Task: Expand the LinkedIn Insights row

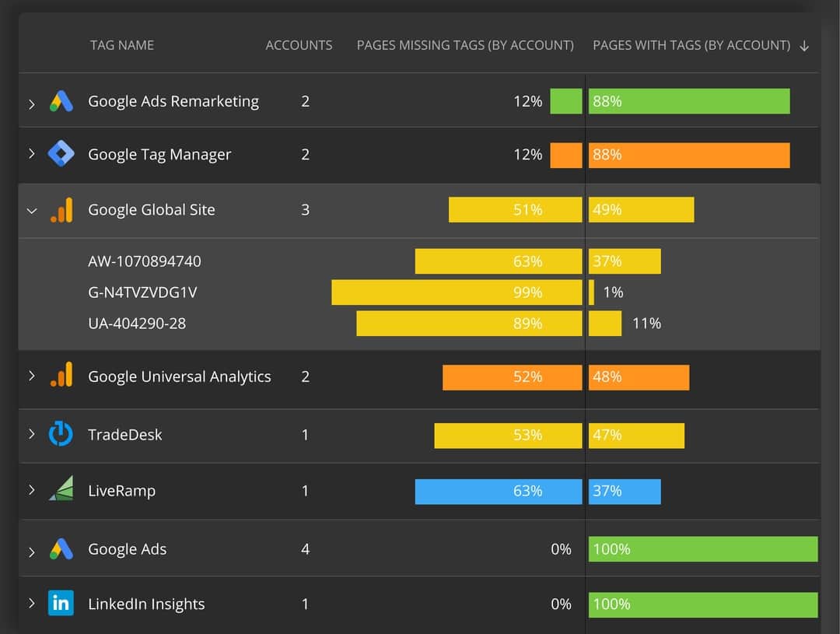Action: 32,603
